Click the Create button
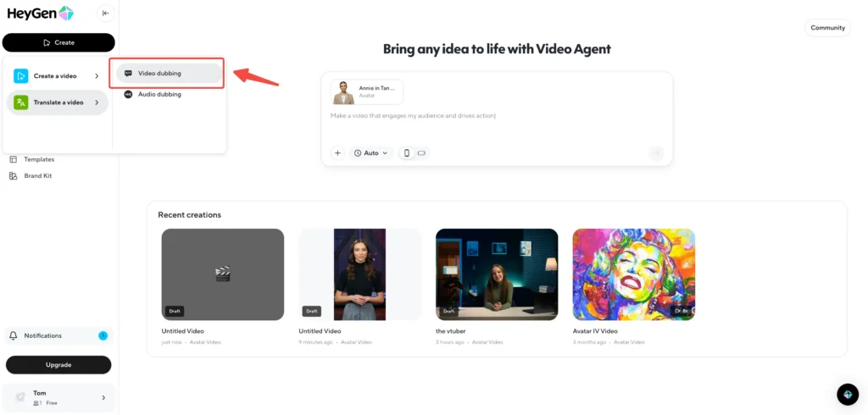Image resolution: width=868 pixels, height=415 pixels. [58, 42]
